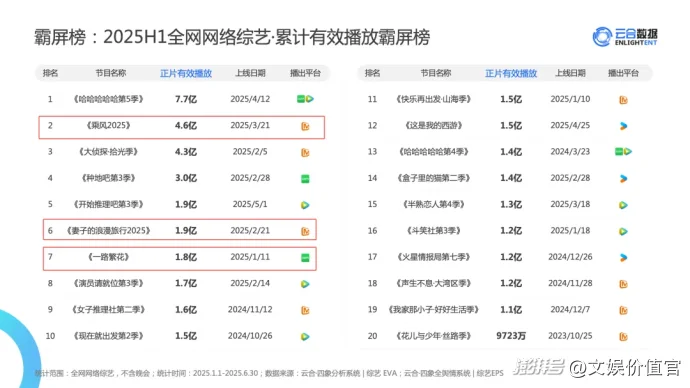Click the page title starting with 霸屏榜
Screen dimensions: 690x388
[x=232, y=37]
